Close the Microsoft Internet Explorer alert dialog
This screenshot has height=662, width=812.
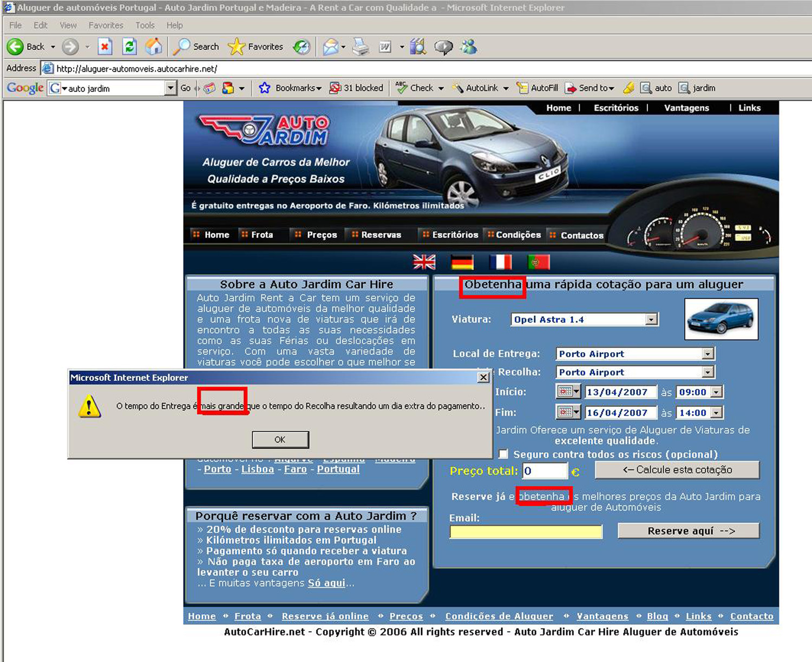pos(483,378)
